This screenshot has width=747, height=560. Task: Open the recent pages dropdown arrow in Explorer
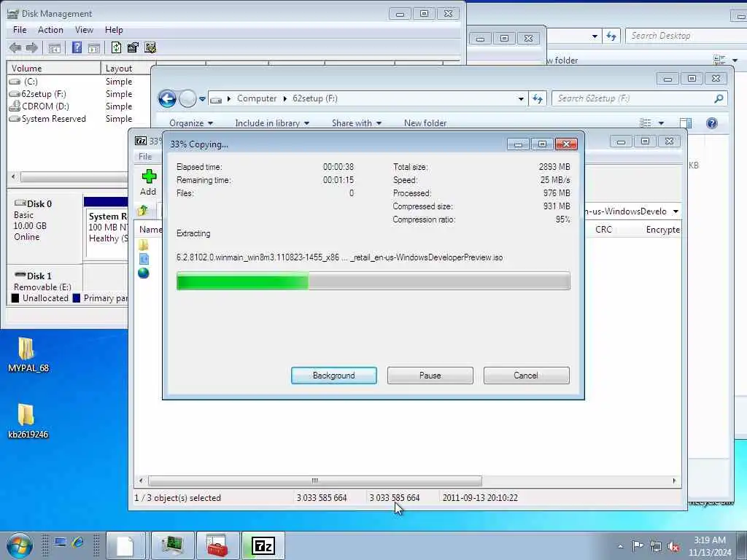[x=202, y=99]
